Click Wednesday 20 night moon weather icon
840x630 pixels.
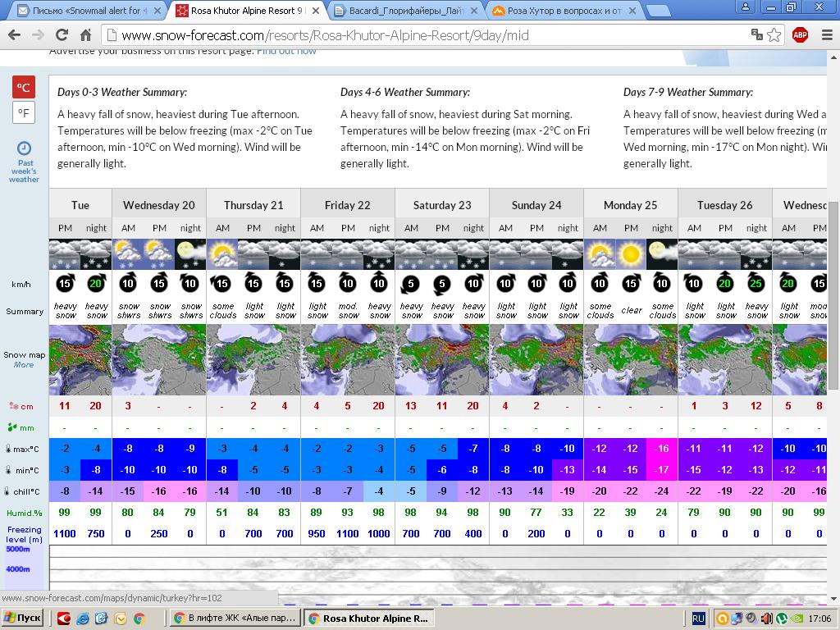click(190, 254)
